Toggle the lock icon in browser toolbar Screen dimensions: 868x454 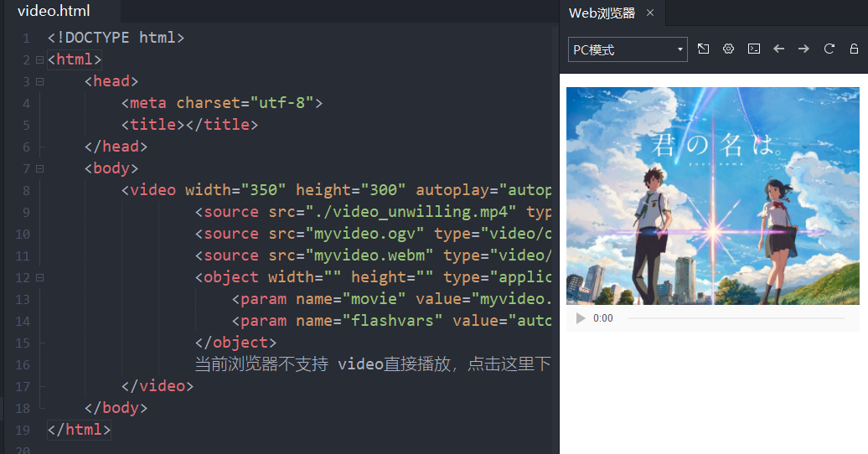click(x=854, y=49)
